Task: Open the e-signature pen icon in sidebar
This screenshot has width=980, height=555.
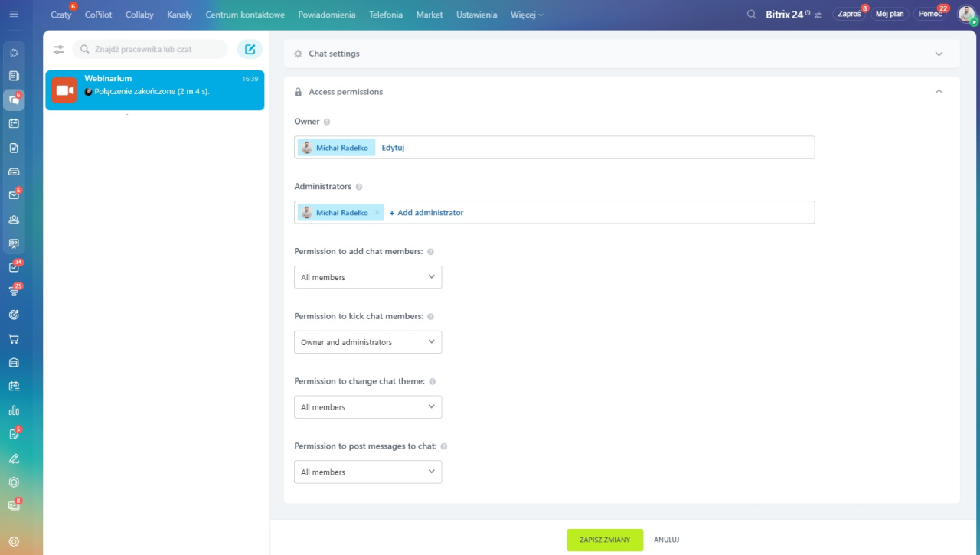Action: coord(14,459)
